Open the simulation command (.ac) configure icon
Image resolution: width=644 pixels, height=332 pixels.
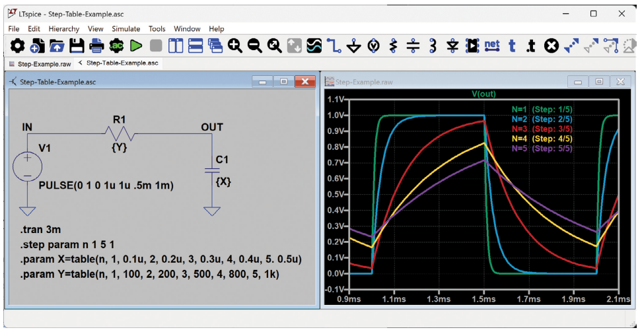point(116,46)
